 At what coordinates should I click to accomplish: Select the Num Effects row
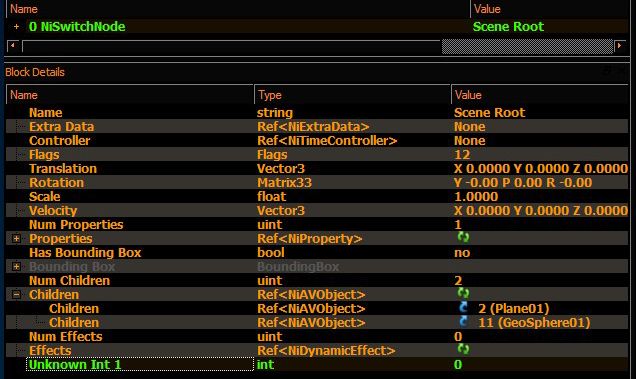(317, 336)
